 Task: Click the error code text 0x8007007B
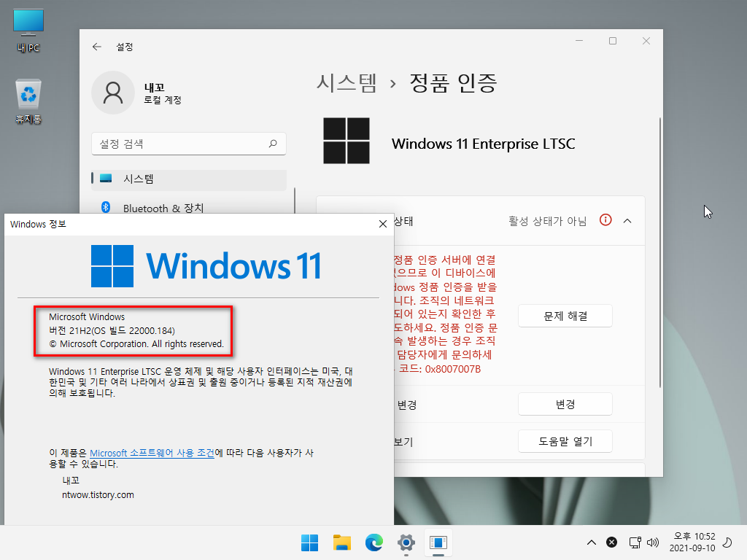(x=453, y=369)
